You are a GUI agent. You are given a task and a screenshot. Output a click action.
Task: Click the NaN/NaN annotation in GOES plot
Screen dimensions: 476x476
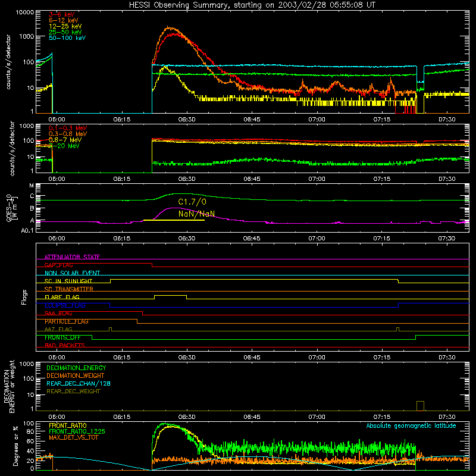click(196, 214)
